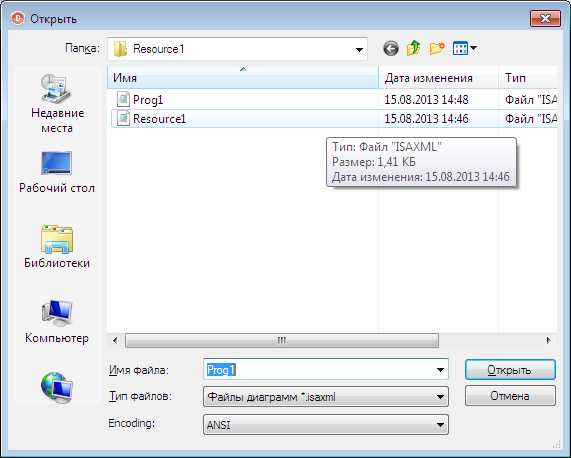The image size is (571, 458).
Task: Open the view menu icon
Action: [465, 48]
